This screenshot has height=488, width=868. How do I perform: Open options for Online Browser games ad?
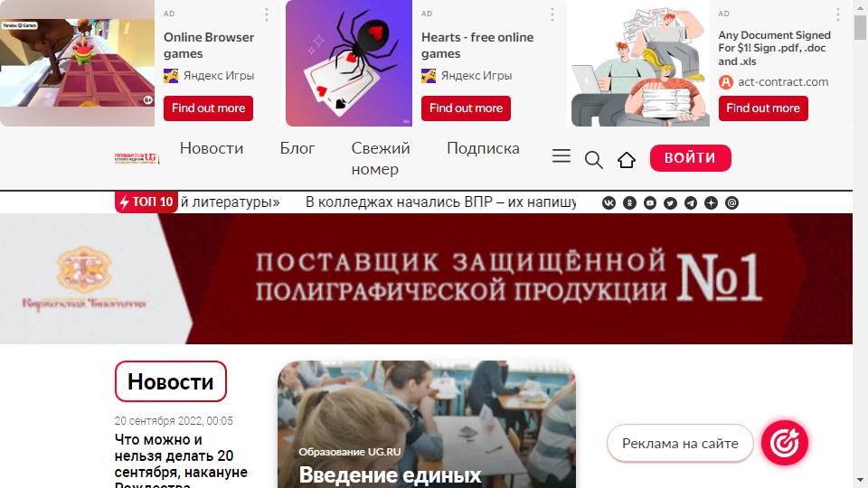[x=267, y=14]
